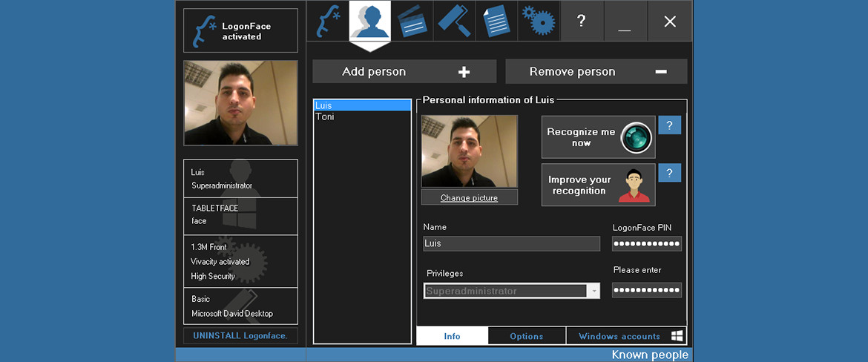Screen dimensions: 868x362
Task: Select the Known people silhouette tab
Action: tap(369, 21)
